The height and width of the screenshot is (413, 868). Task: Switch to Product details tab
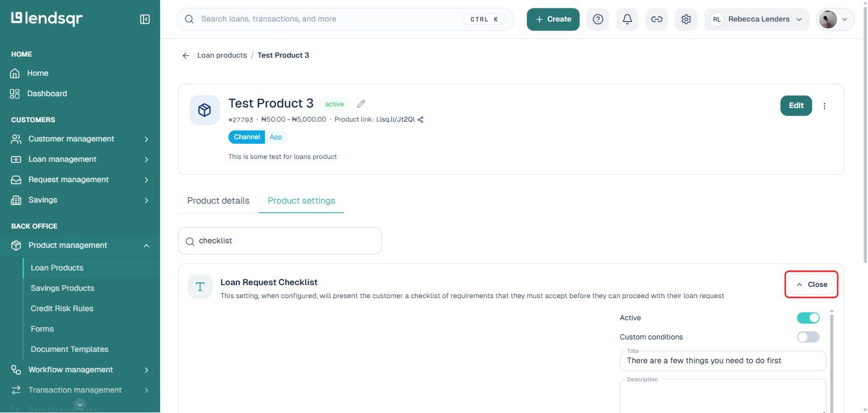click(x=218, y=201)
